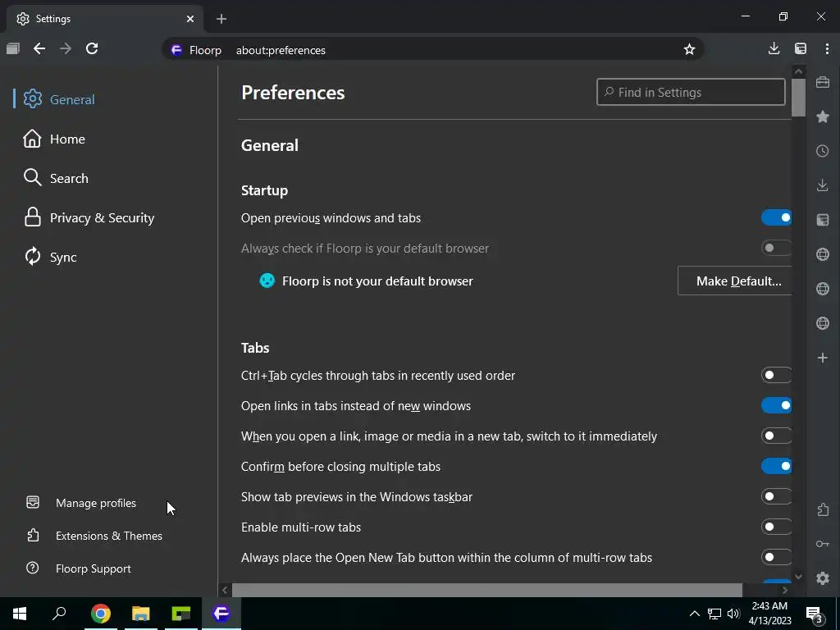Open the Notes panel in right sidebar
This screenshot has width=840, height=630.
822,220
